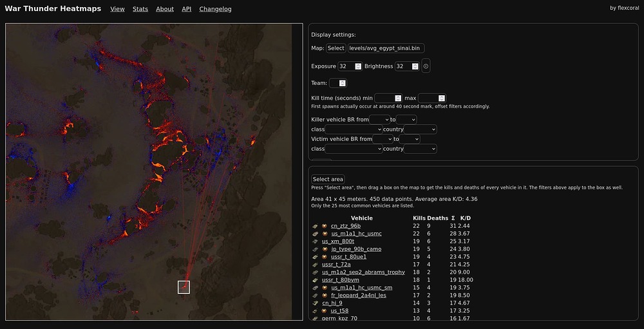644x329 pixels.
Task: Open the ussr_t_72a vehicle link
Action: pos(336,265)
